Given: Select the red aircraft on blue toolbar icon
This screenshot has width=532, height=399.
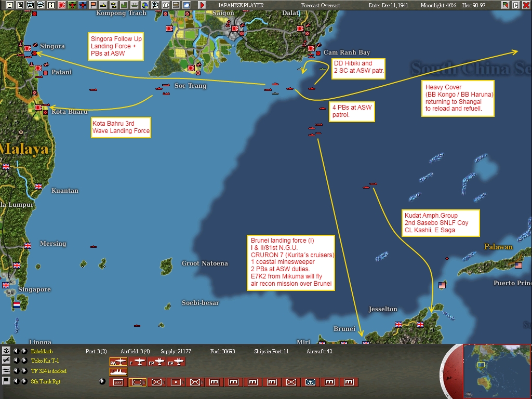Looking at the screenshot, I should coord(83,5).
